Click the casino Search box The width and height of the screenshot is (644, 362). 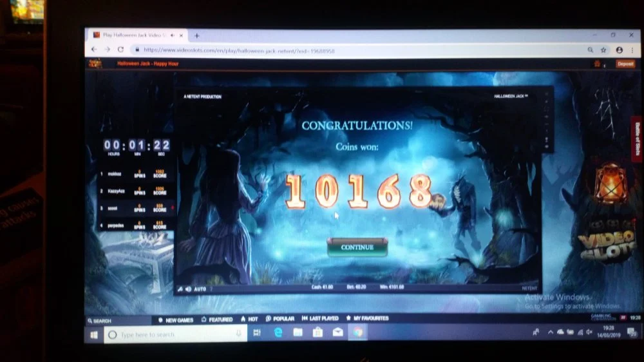point(119,321)
